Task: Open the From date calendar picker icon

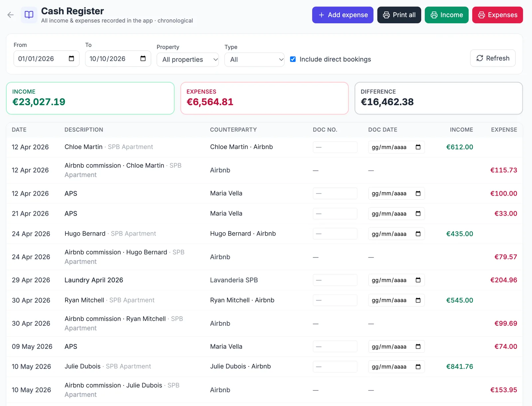Action: pos(71,59)
